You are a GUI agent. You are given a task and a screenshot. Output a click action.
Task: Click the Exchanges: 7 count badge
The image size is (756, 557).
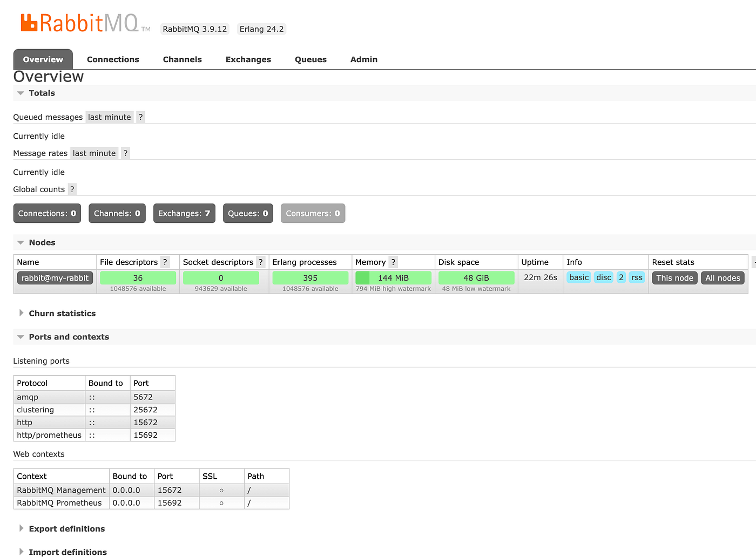coord(184,213)
